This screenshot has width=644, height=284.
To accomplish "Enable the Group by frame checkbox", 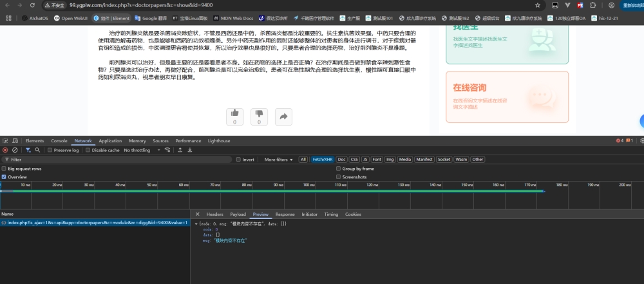I will point(339,169).
